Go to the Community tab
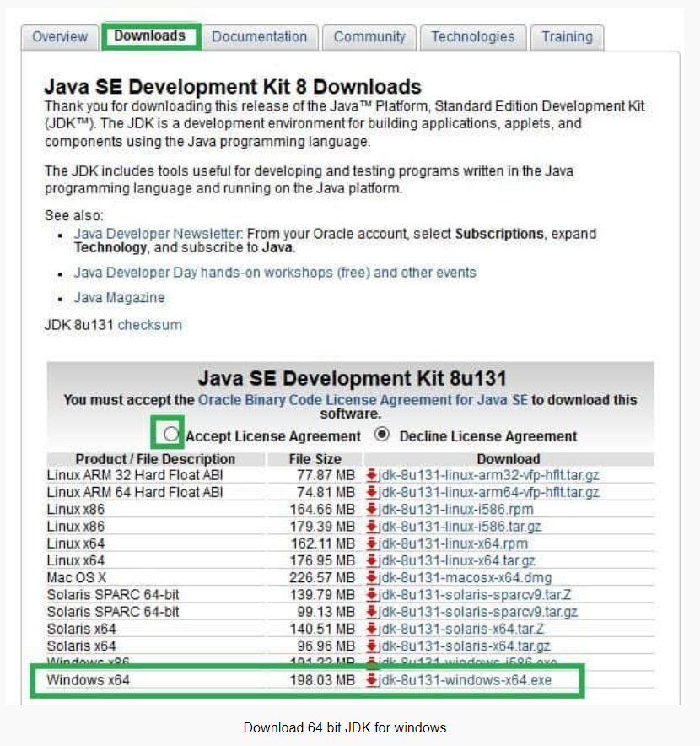Viewport: 700px width, 746px height. pyautogui.click(x=369, y=36)
